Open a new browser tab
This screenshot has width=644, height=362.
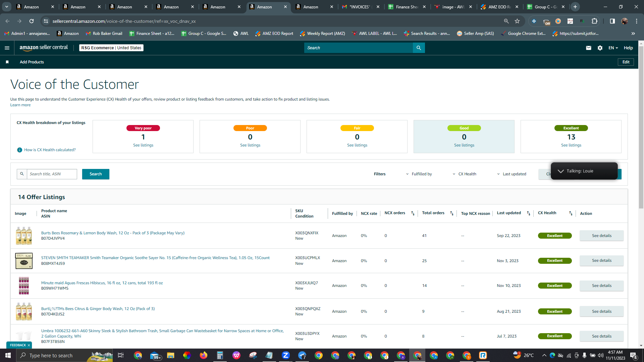click(575, 7)
